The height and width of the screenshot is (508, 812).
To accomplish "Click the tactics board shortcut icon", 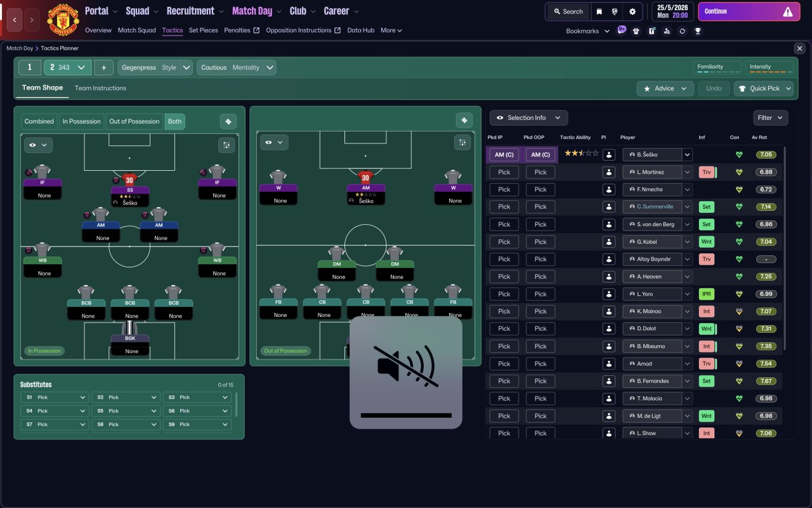I will pos(652,30).
